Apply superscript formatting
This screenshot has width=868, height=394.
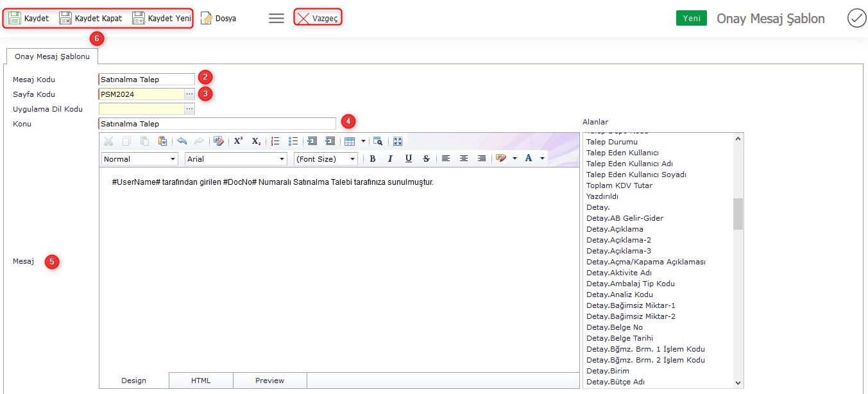(238, 141)
